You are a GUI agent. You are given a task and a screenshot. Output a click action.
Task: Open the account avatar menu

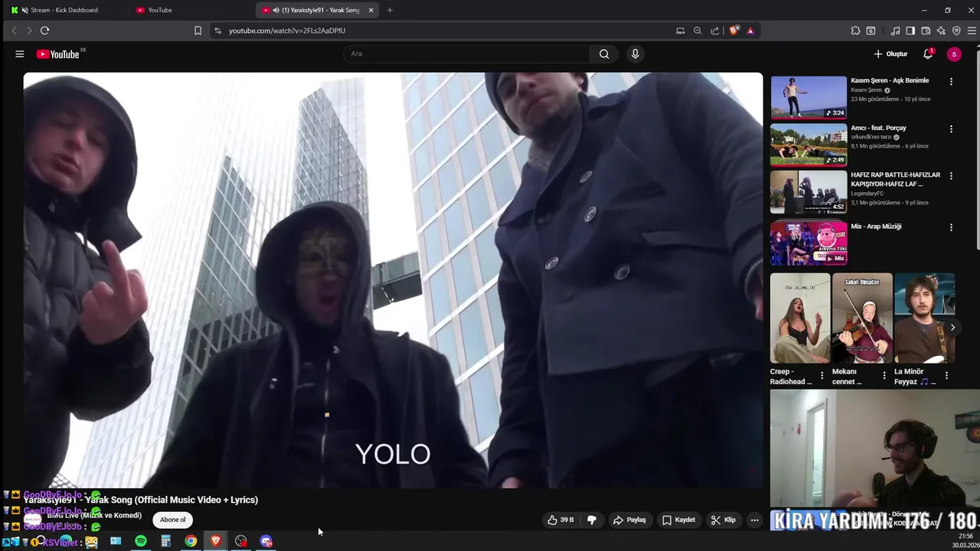pyautogui.click(x=953, y=54)
